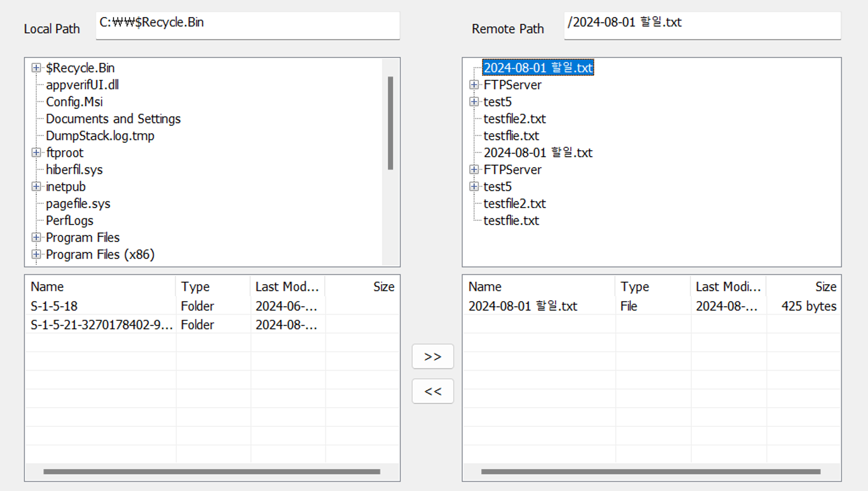Expand the second test5 remote node
This screenshot has height=491, width=868.
coord(474,187)
